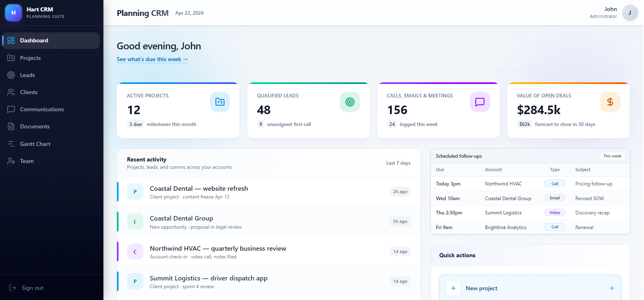Click the '9' unassigned first call badge
The height and width of the screenshot is (300, 644).
pos(261,124)
